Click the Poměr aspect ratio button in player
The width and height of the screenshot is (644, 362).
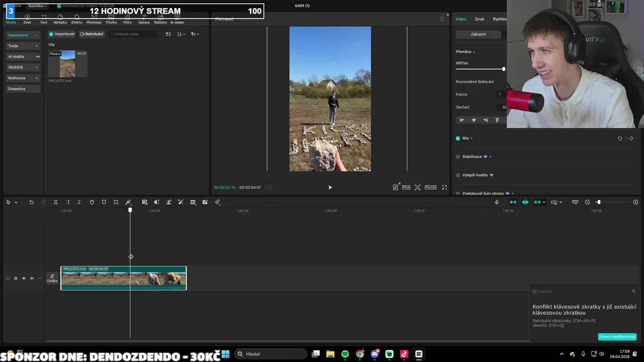(431, 187)
